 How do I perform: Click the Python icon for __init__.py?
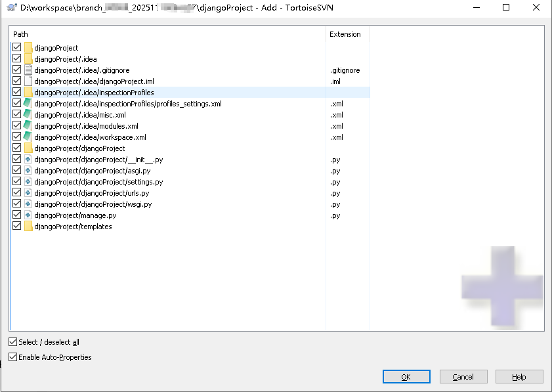point(28,159)
